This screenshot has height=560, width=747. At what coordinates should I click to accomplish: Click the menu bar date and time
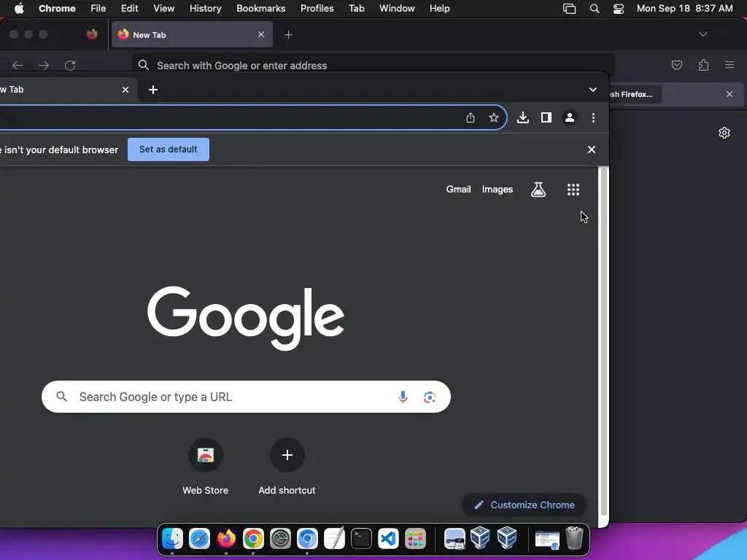[684, 9]
